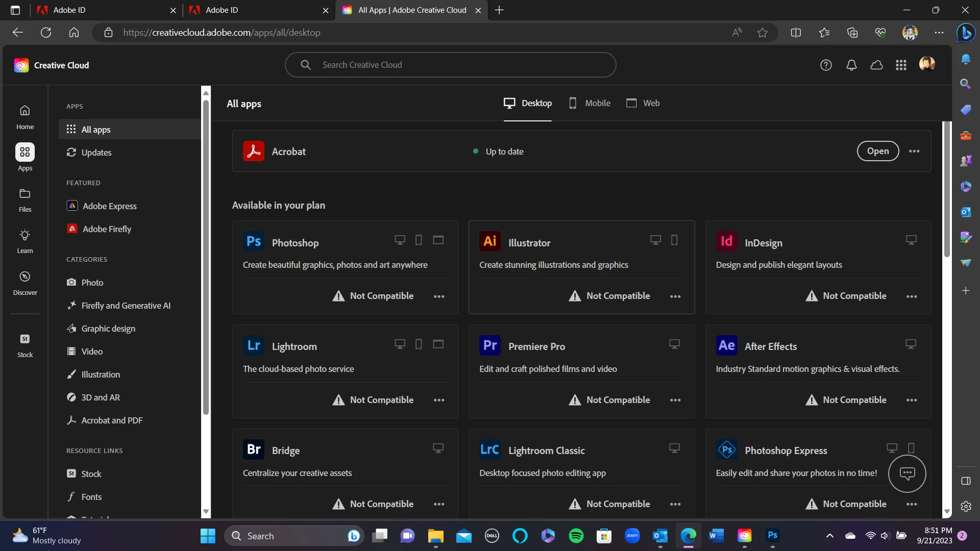
Task: Click the chat feedback bubble button
Action: click(x=907, y=473)
